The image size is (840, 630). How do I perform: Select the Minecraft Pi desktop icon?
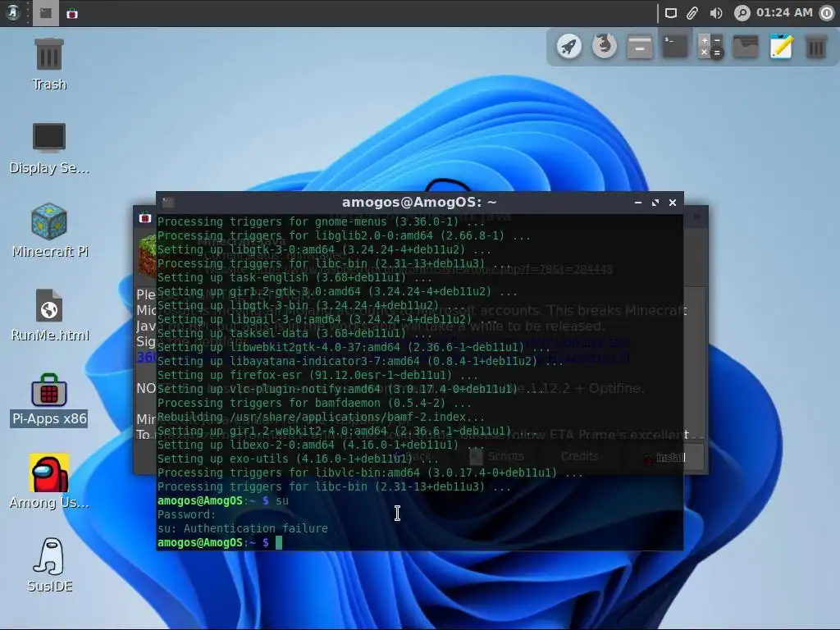click(x=49, y=231)
